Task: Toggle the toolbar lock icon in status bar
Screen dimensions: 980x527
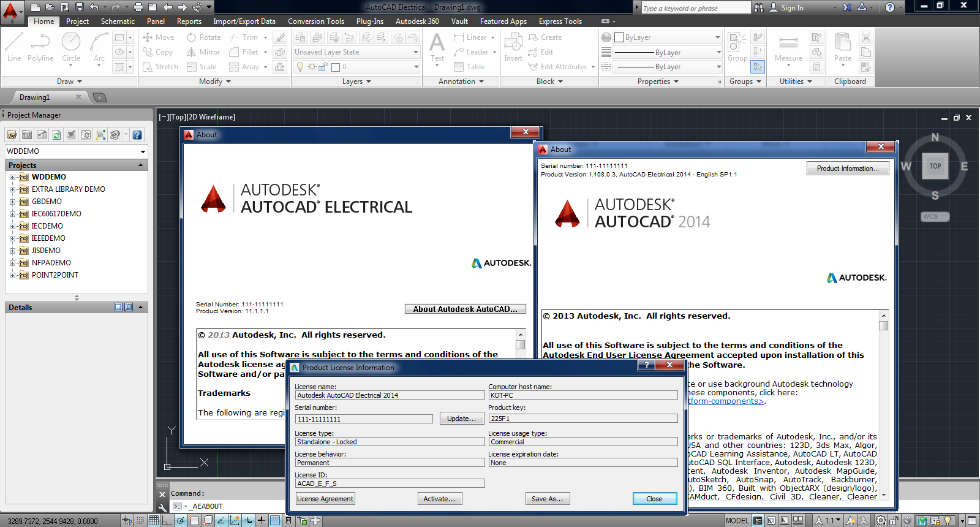Action: pos(895,521)
